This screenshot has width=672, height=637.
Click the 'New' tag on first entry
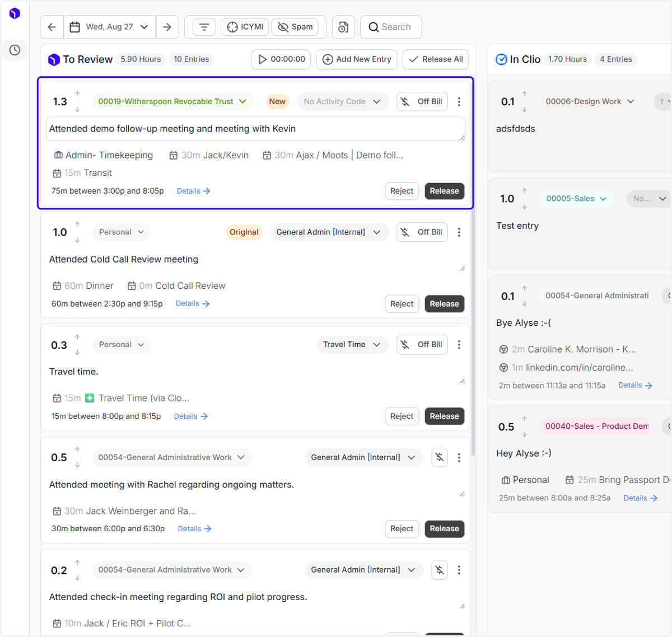(277, 102)
